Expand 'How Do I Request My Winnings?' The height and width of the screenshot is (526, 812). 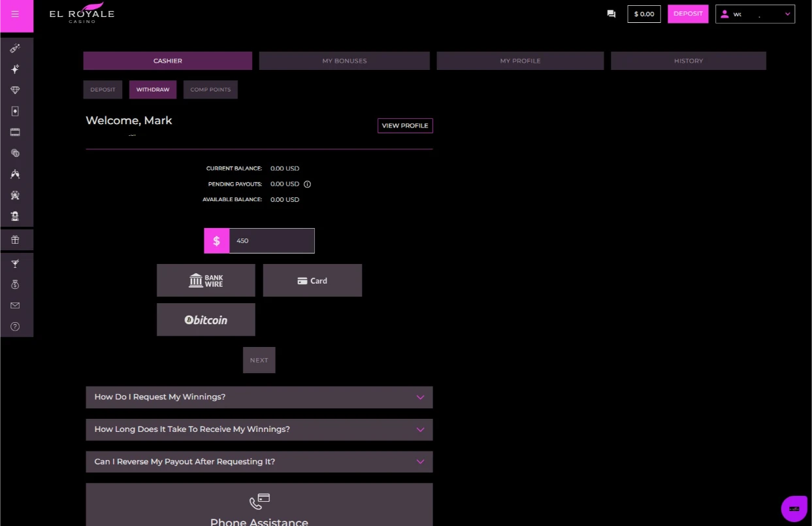(259, 397)
